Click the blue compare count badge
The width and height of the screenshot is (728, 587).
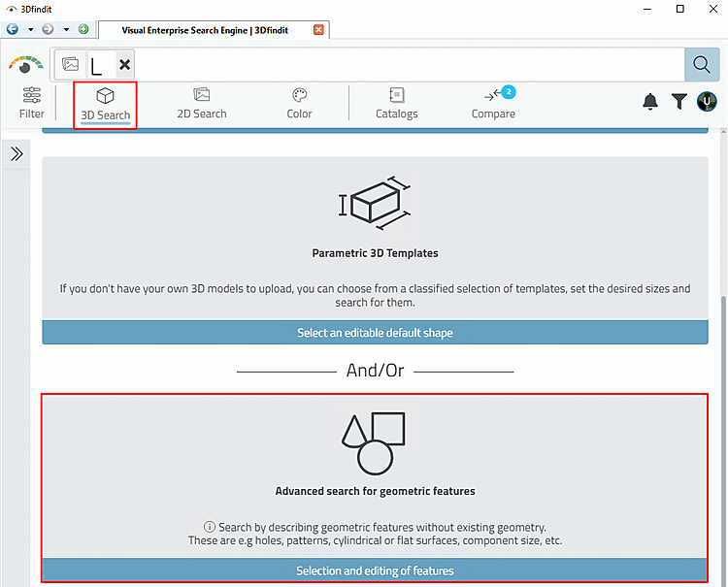pos(509,92)
